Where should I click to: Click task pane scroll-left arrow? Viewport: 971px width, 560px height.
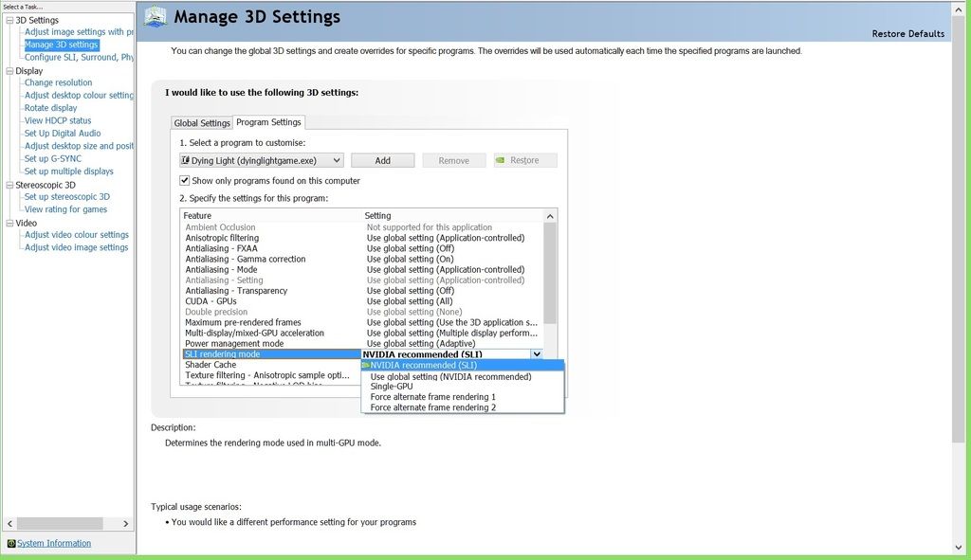pyautogui.click(x=9, y=523)
